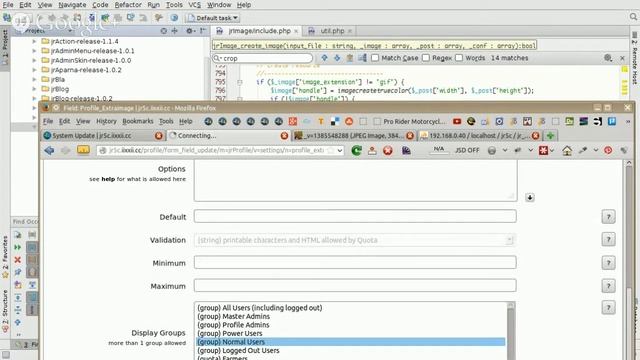Expand the jrAdminSkin-release-1.0.0 folder
640x360 pixels.
coord(34,60)
